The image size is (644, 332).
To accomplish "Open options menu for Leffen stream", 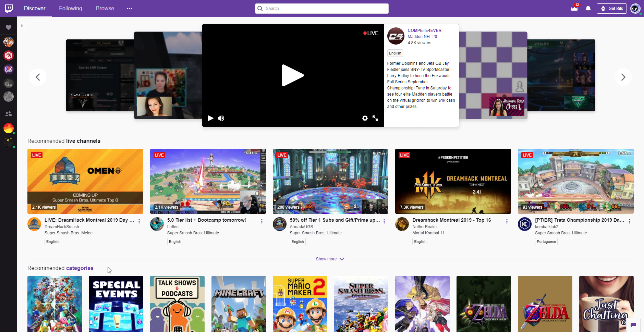I will click(262, 221).
